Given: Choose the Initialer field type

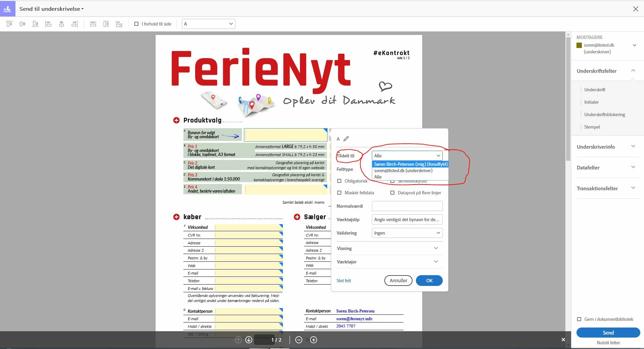Looking at the screenshot, I should coord(591,102).
